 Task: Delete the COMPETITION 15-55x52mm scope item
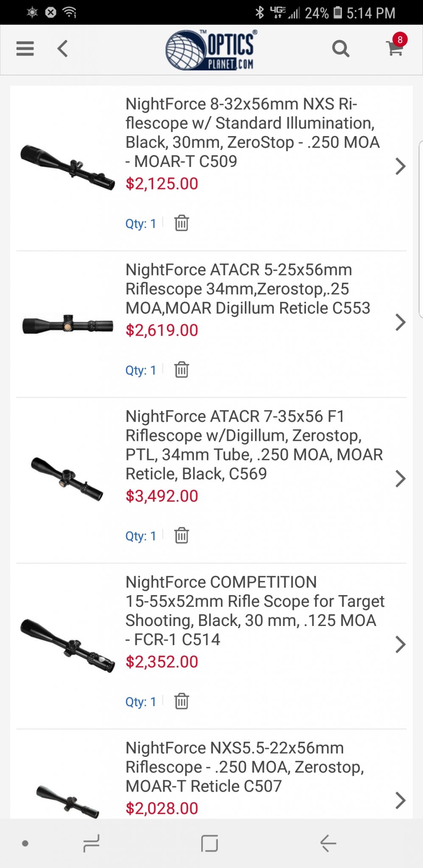(x=182, y=701)
